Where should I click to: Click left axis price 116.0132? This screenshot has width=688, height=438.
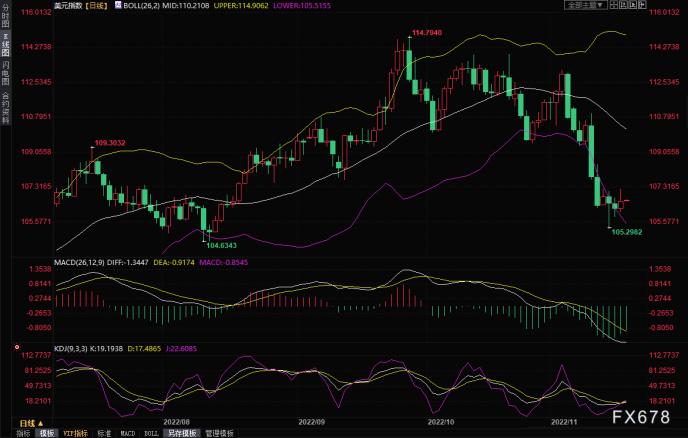(x=36, y=12)
